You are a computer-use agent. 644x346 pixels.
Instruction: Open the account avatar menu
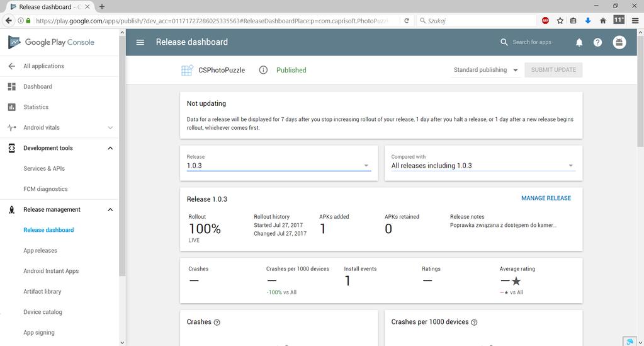click(619, 42)
